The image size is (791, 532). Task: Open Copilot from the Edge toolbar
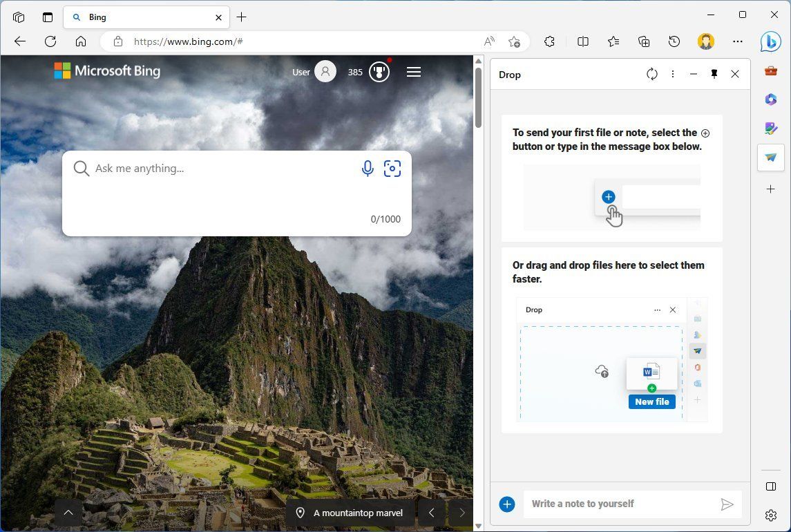[x=770, y=41]
